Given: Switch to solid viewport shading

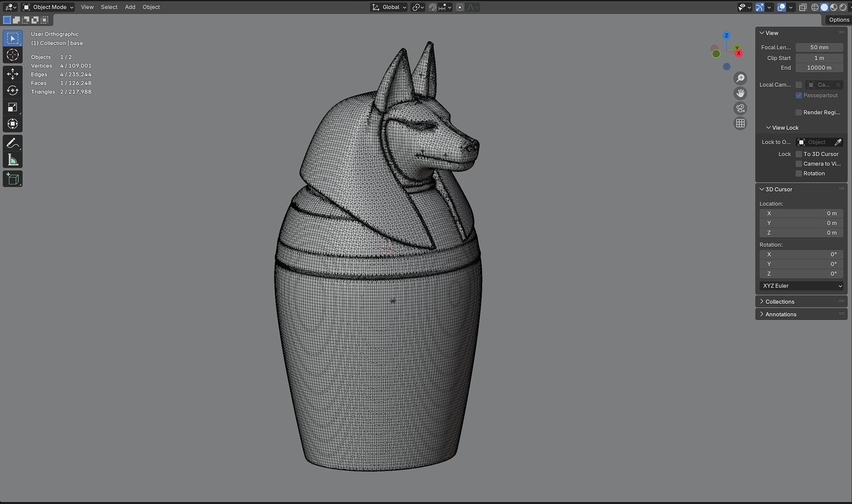Looking at the screenshot, I should click(x=824, y=7).
